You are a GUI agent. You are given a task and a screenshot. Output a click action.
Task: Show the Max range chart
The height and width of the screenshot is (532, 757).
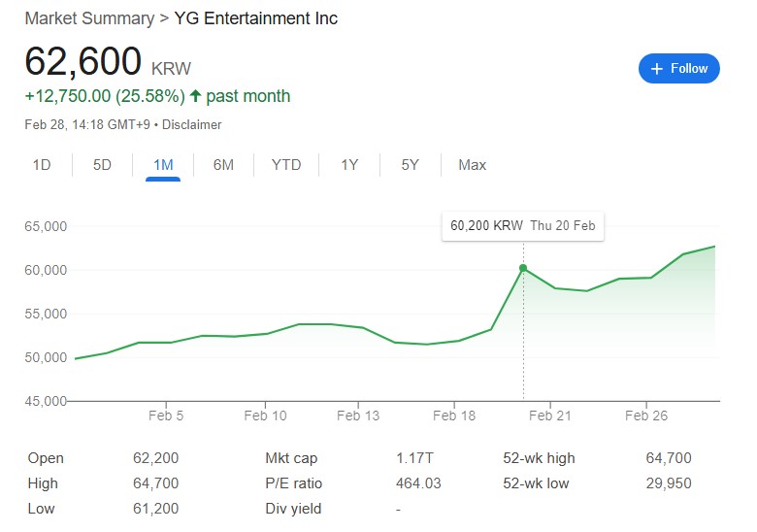point(472,165)
